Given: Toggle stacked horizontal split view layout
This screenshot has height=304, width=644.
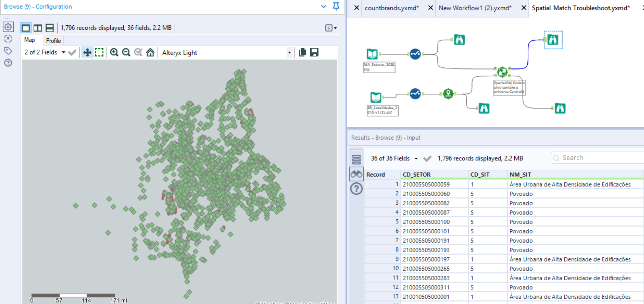Looking at the screenshot, I should 50,28.
